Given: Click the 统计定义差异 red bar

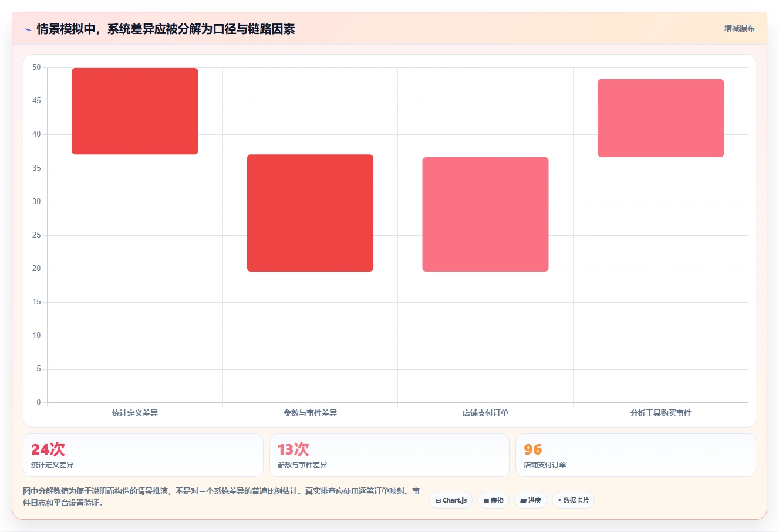Looking at the screenshot, I should coord(135,111).
